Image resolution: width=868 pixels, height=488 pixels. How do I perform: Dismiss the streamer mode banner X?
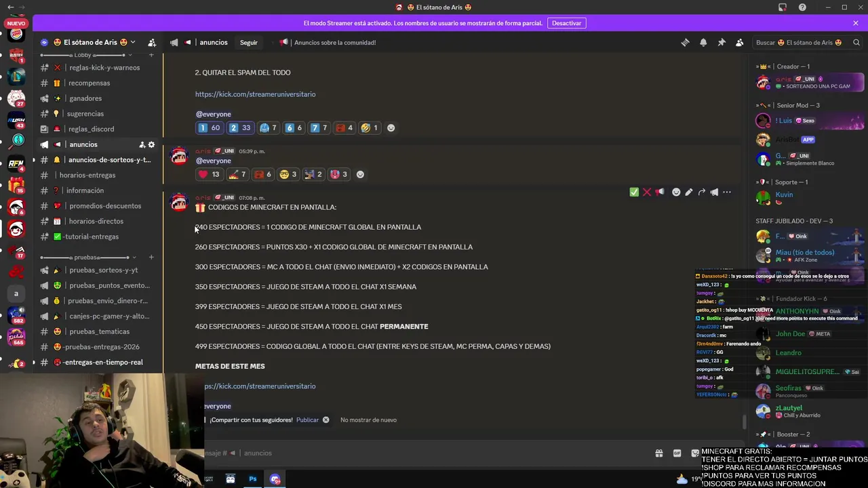[856, 23]
